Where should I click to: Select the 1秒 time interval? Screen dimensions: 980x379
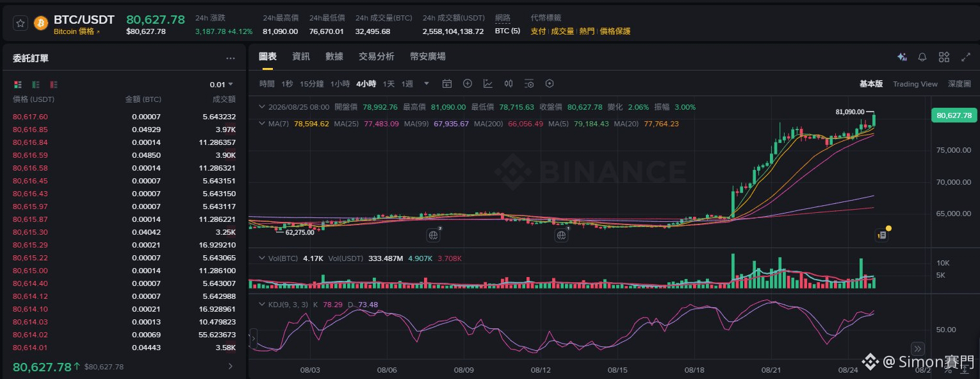287,84
